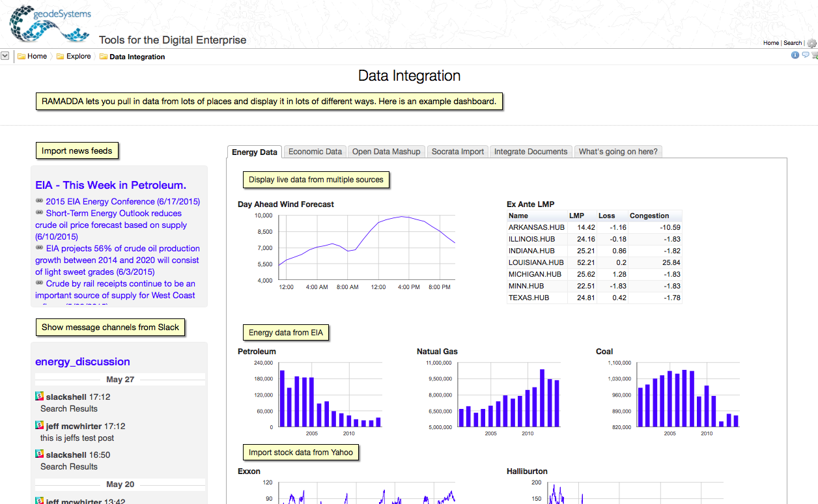Click Slack icon beside slackshell 17:12
The image size is (818, 504).
pos(39,396)
